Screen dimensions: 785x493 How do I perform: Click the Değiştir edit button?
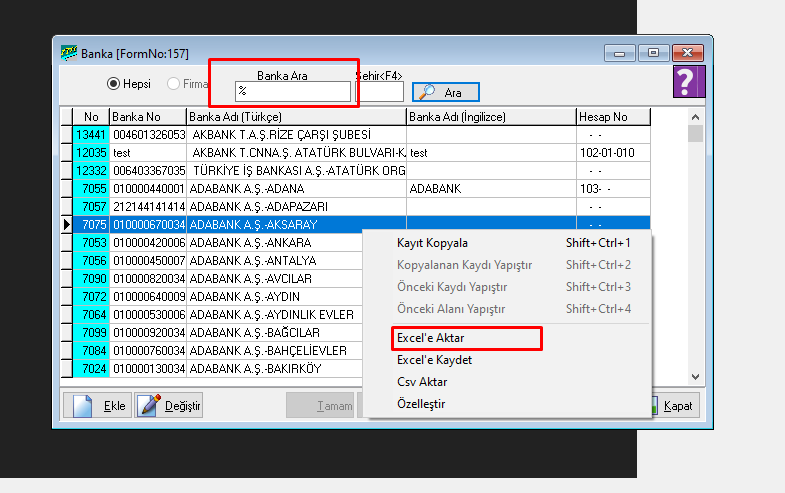(x=169, y=405)
